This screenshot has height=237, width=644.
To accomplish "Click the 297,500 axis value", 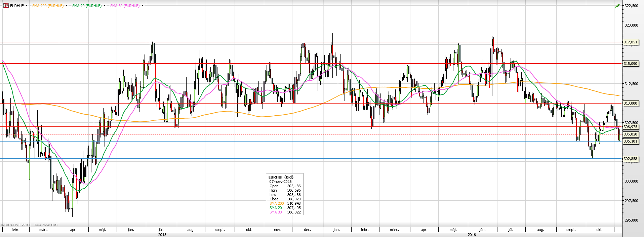I will click(x=631, y=201).
